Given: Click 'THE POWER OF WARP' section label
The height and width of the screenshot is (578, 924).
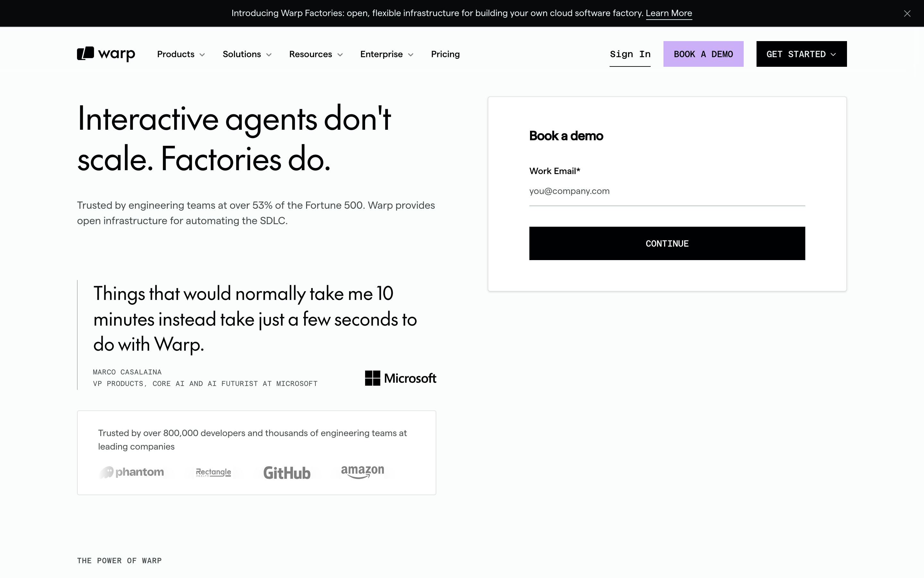Looking at the screenshot, I should click(x=119, y=561).
